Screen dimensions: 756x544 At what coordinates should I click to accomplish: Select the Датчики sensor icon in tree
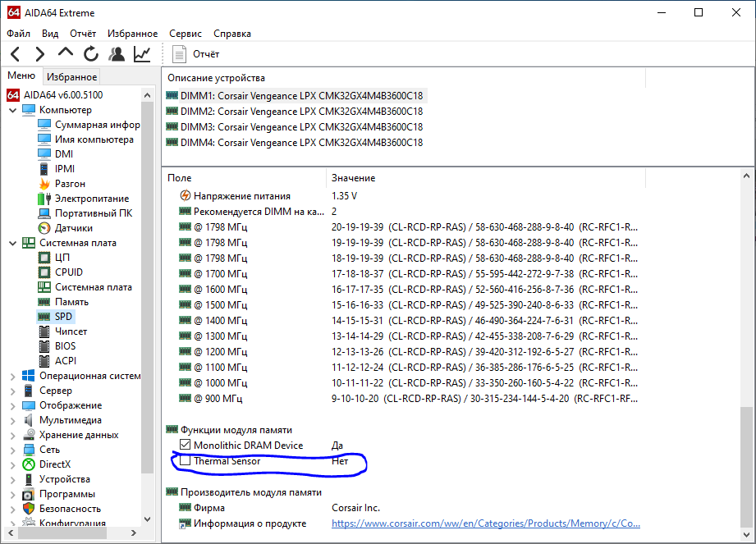click(44, 228)
